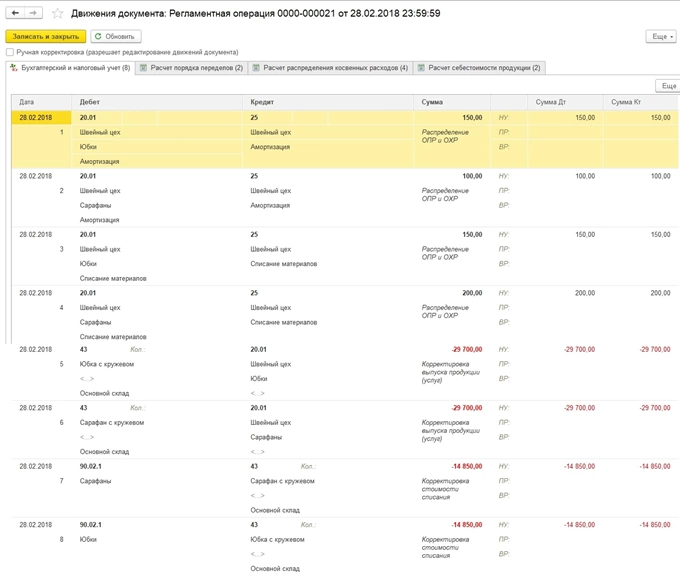Open Расчет себестоимости продукции (2) tab

click(x=479, y=68)
